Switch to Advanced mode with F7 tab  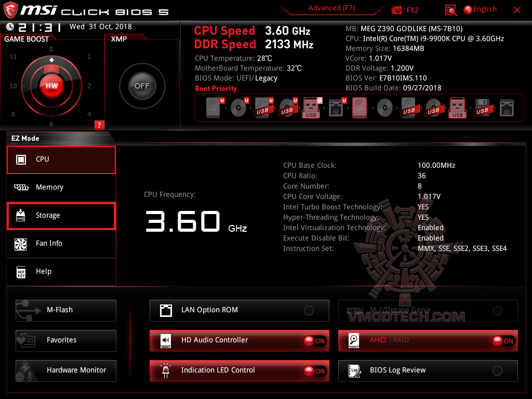[x=331, y=8]
